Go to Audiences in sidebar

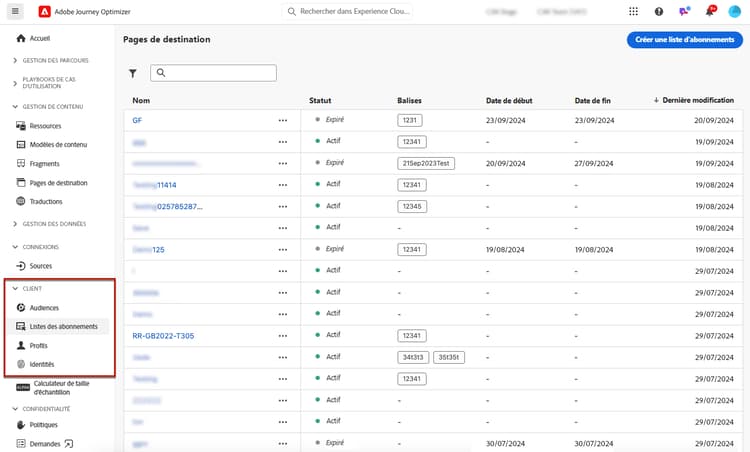[44, 308]
